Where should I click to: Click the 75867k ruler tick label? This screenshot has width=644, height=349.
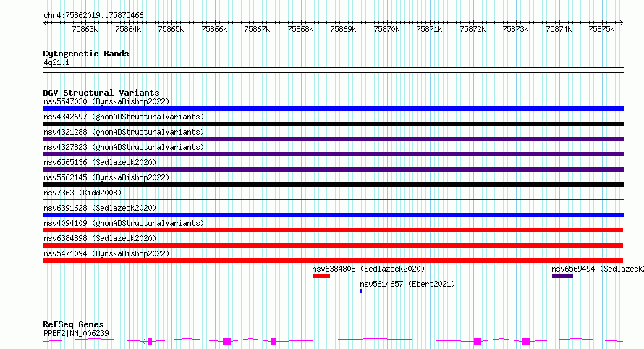click(257, 29)
